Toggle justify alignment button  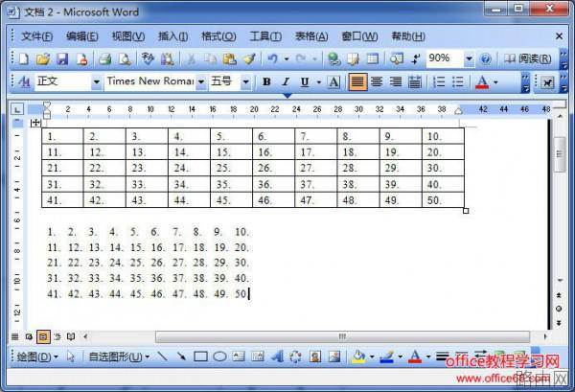[357, 81]
